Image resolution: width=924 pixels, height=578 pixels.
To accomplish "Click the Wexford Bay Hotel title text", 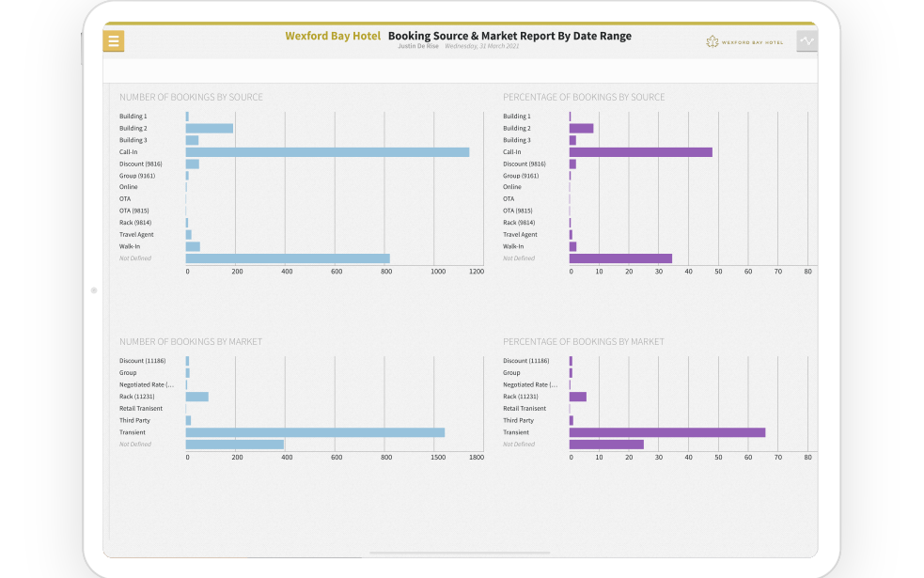I will (x=333, y=36).
